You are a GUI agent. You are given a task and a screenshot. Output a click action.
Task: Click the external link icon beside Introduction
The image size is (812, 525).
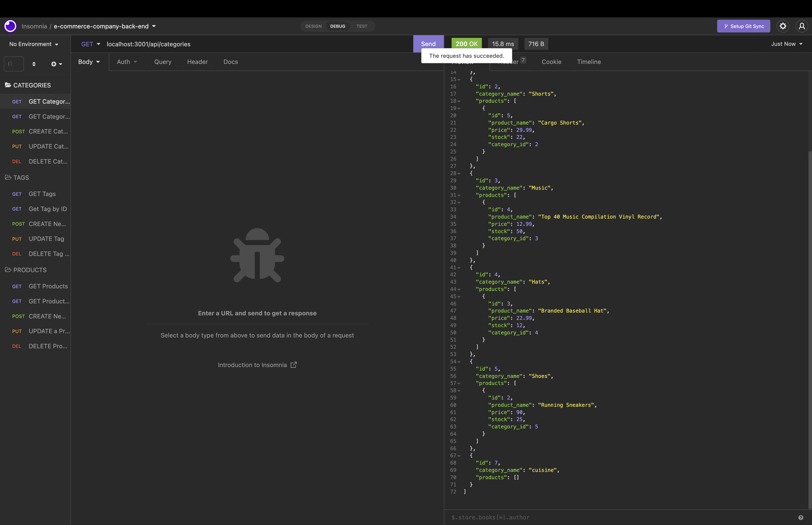[293, 365]
